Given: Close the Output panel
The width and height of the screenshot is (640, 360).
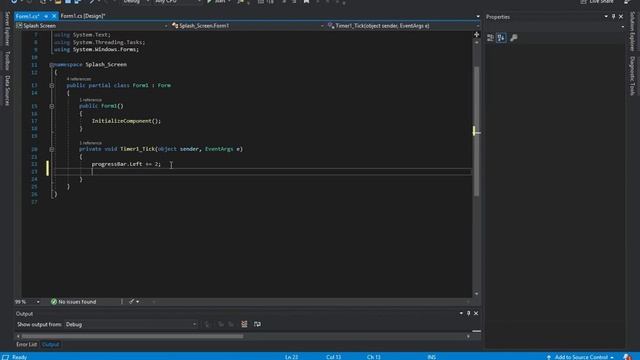Looking at the screenshot, I should [476, 313].
